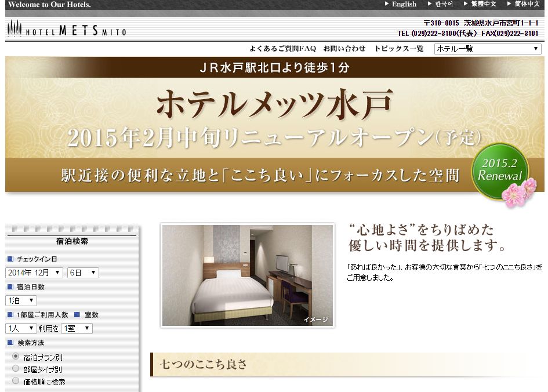Select the 部屋タイプ別 radio button
The height and width of the screenshot is (392, 548).
(x=16, y=369)
